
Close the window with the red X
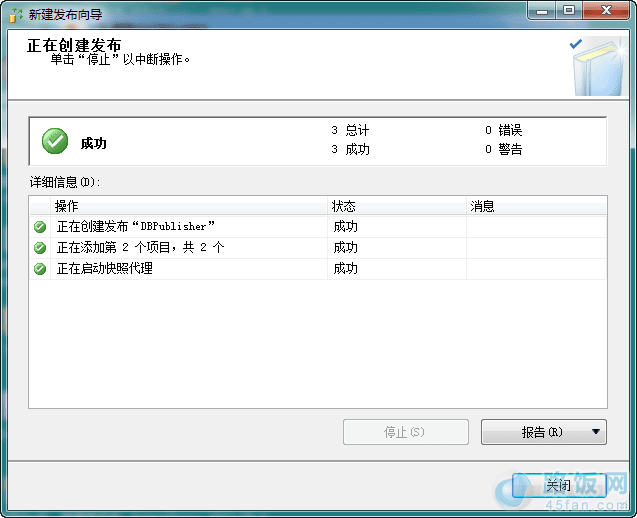[606, 11]
